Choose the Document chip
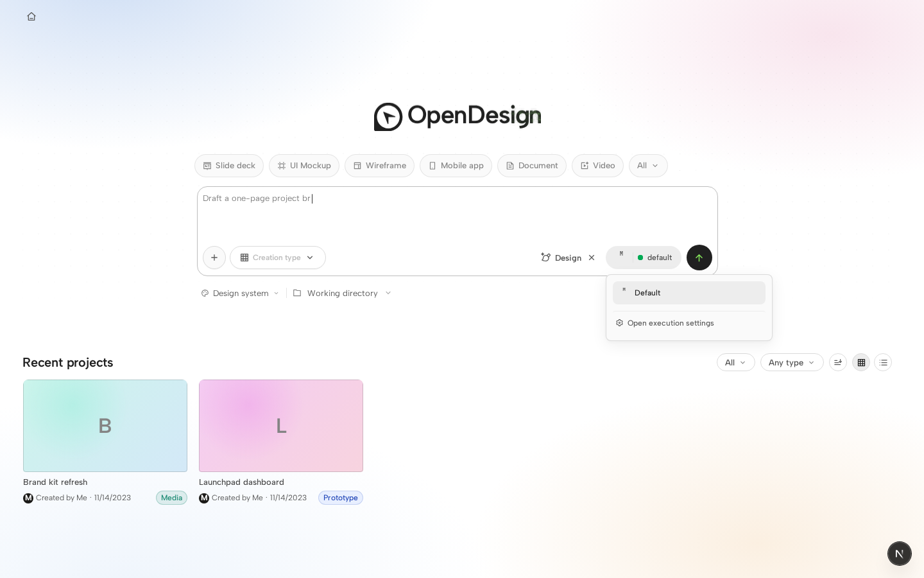This screenshot has width=924, height=578. [532, 166]
